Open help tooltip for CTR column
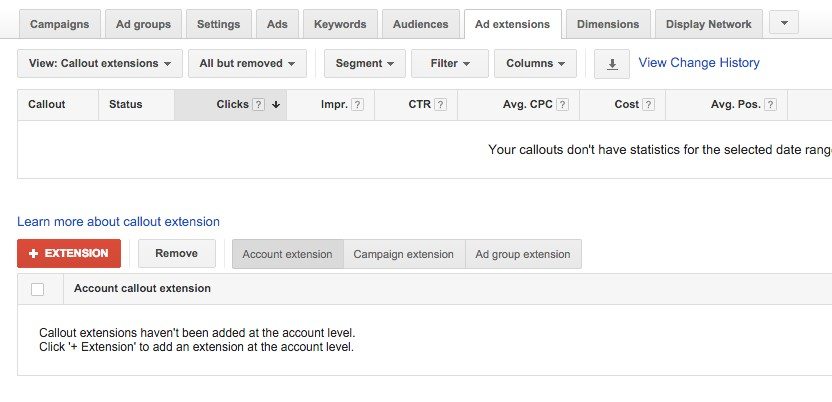832x402 pixels. click(440, 104)
